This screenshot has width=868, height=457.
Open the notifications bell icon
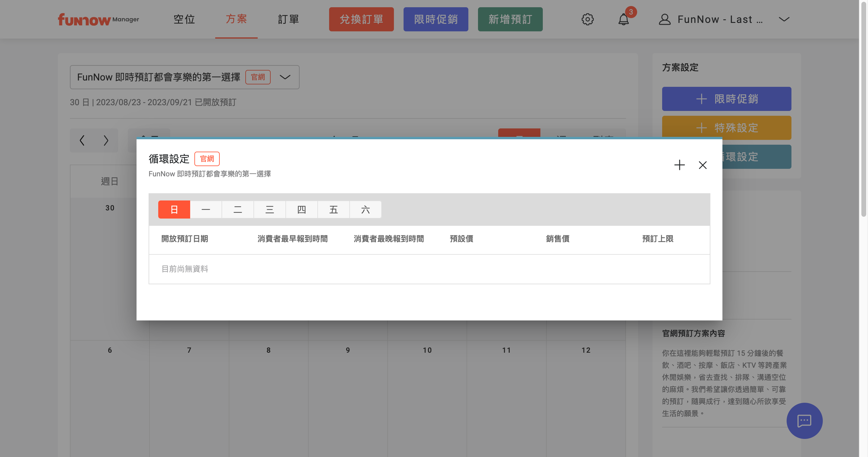pyautogui.click(x=623, y=19)
